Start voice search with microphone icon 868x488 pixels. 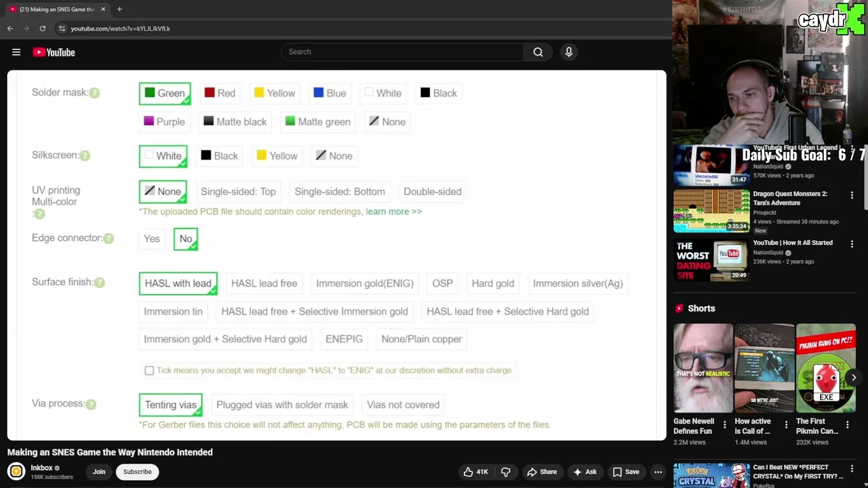tap(569, 52)
